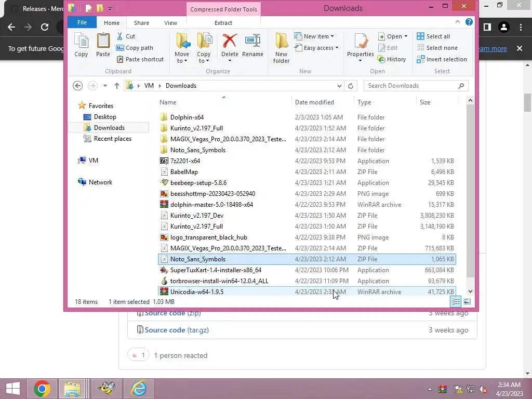Expand address bar history dropdown arrow

point(339,86)
